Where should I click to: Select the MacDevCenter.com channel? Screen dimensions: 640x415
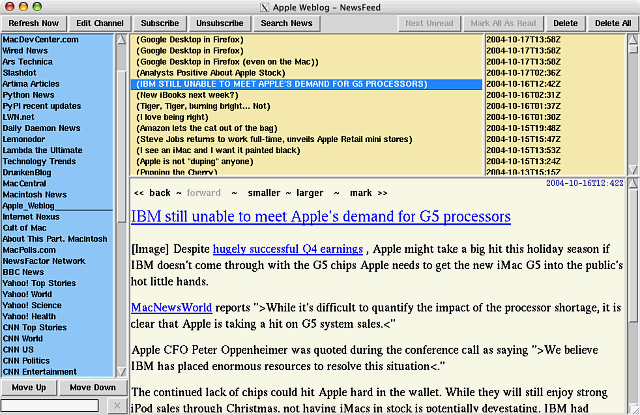click(x=57, y=40)
